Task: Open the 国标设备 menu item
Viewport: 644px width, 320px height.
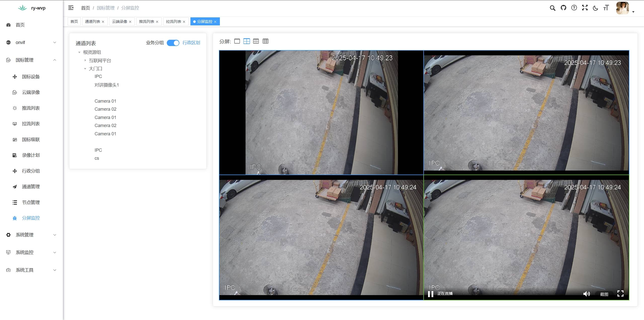Action: (31, 77)
